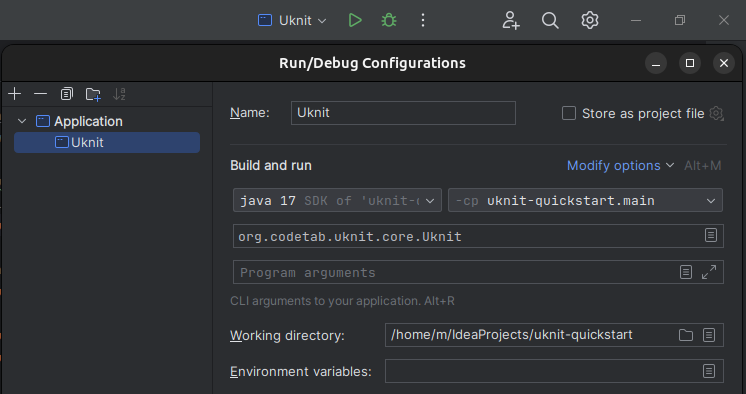This screenshot has height=394, width=746.
Task: Click the Working directory label
Action: pos(287,335)
